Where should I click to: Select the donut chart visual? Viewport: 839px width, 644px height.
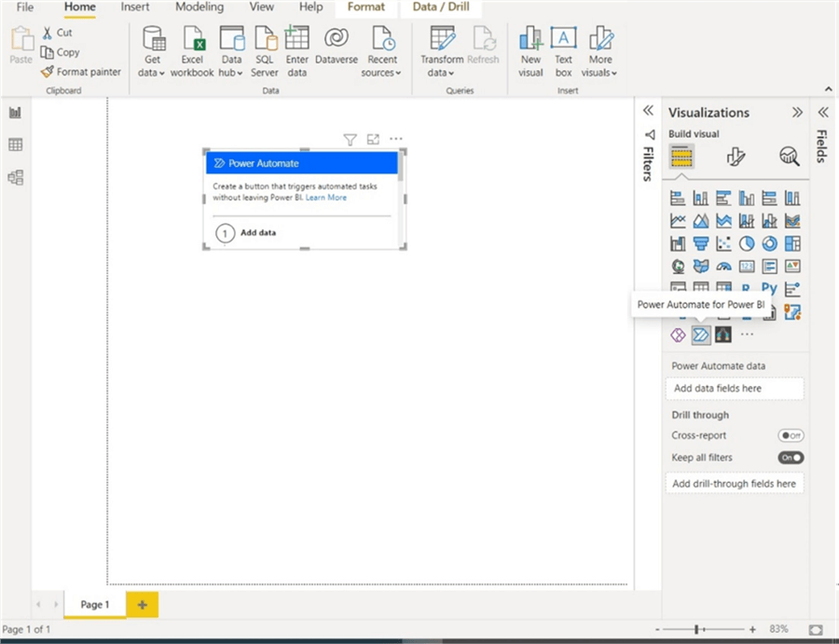click(x=769, y=243)
